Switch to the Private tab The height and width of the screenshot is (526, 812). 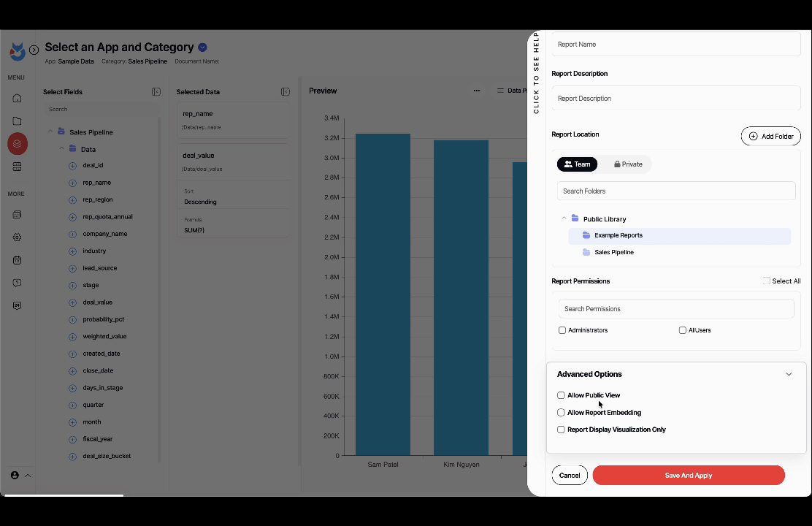pyautogui.click(x=628, y=164)
